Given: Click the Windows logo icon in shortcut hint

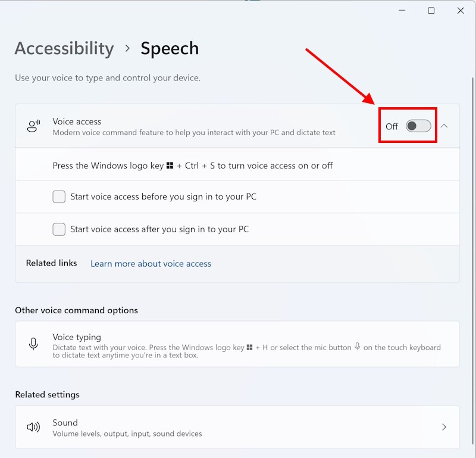Looking at the screenshot, I should pos(170,166).
